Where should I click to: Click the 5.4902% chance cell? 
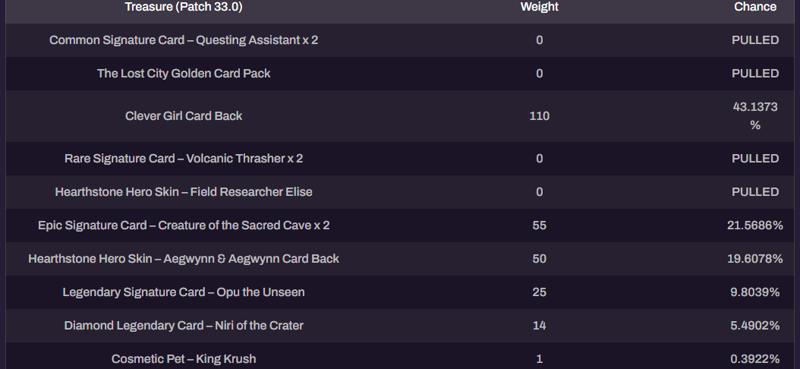pyautogui.click(x=755, y=326)
